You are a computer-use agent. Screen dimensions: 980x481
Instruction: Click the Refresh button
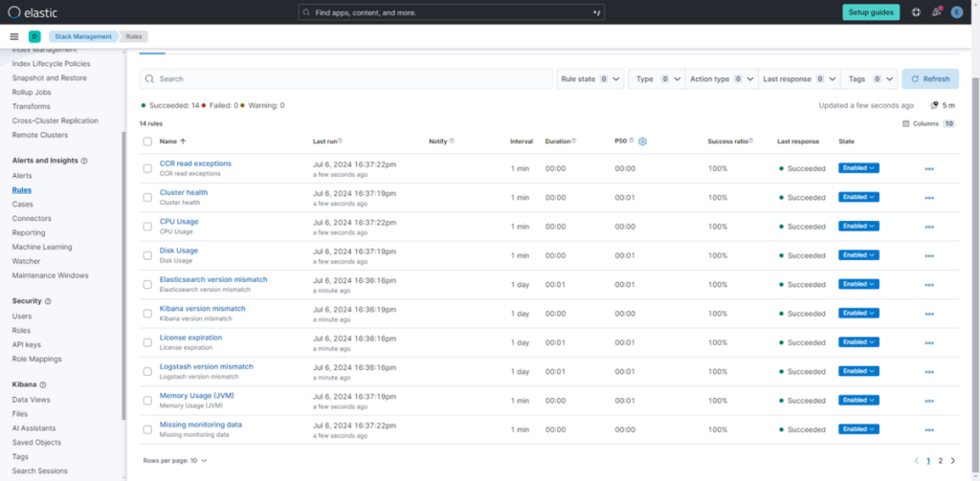(929, 79)
